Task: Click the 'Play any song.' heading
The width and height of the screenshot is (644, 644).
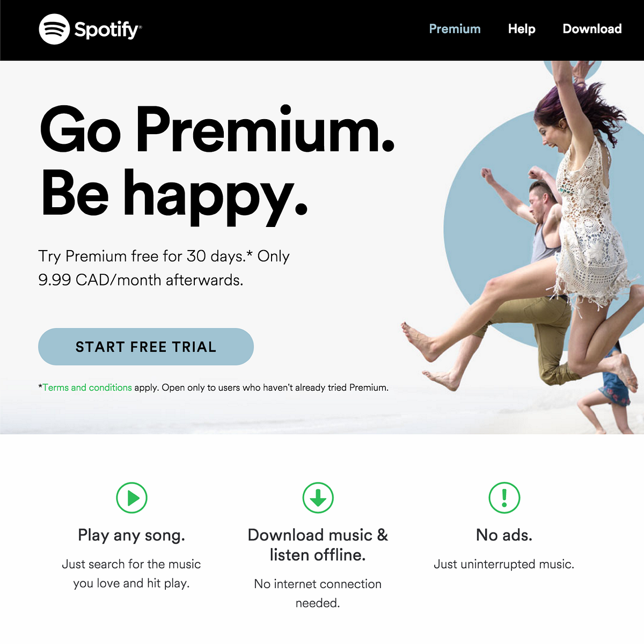Action: click(x=131, y=535)
